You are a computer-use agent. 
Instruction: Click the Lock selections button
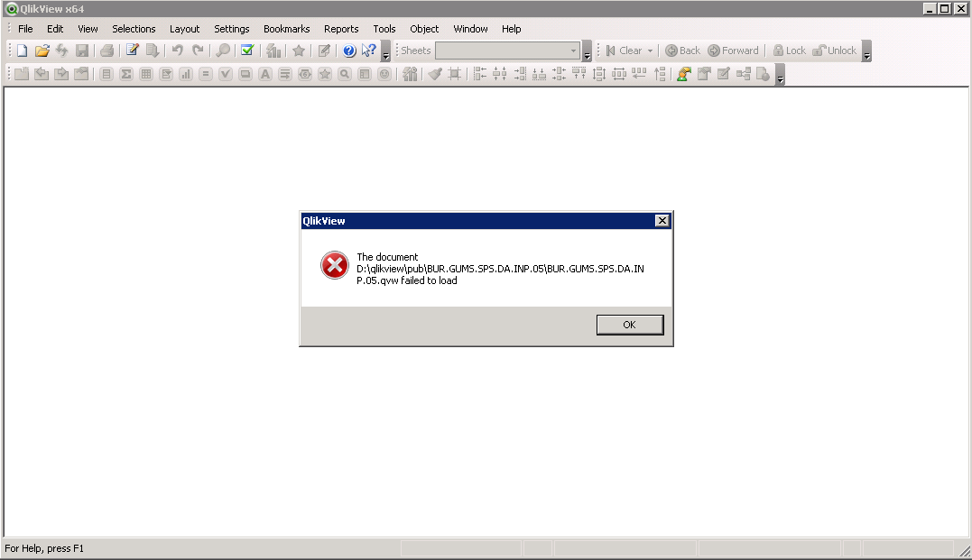pos(789,50)
